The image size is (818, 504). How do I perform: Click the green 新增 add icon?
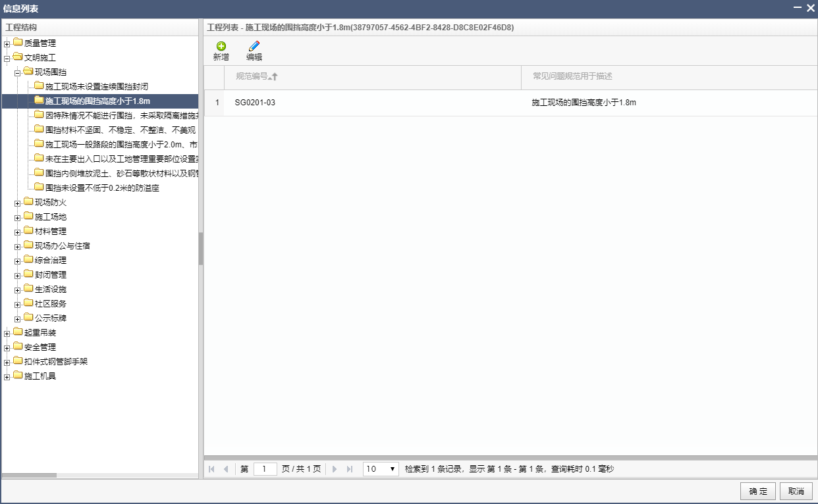[221, 46]
